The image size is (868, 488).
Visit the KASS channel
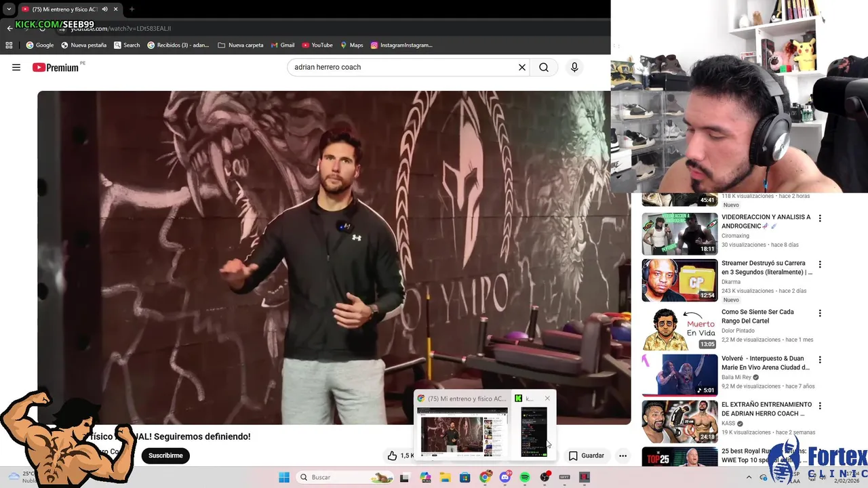point(729,424)
